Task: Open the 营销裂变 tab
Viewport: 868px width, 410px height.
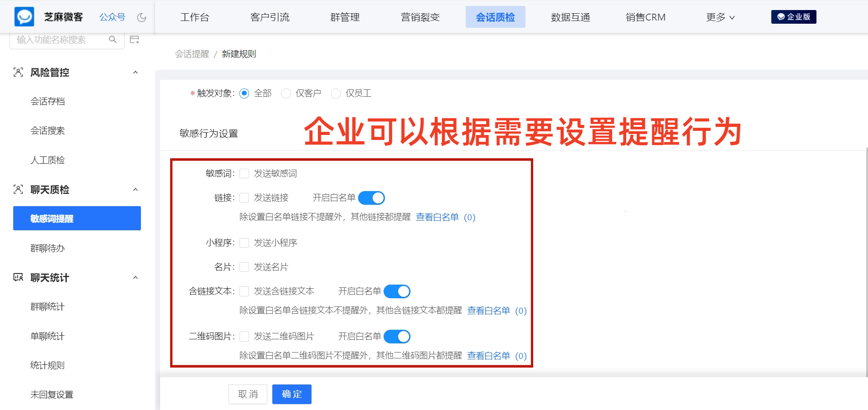Action: click(x=420, y=17)
